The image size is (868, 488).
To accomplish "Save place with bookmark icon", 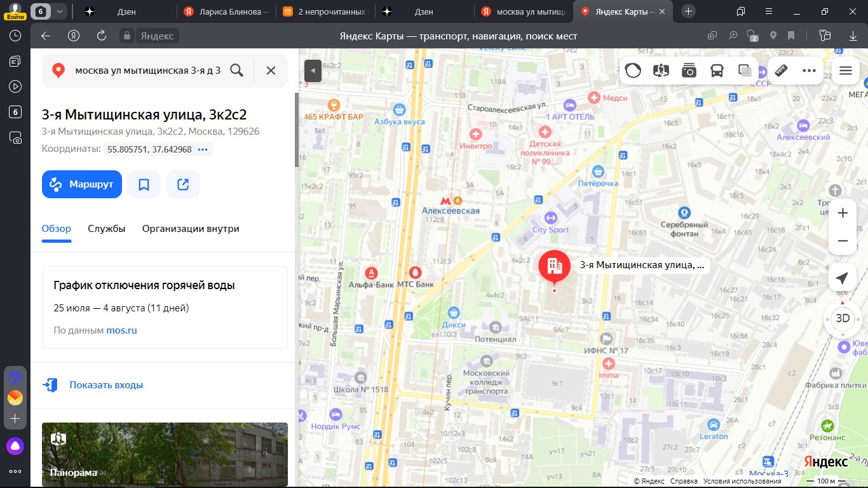I will click(144, 184).
